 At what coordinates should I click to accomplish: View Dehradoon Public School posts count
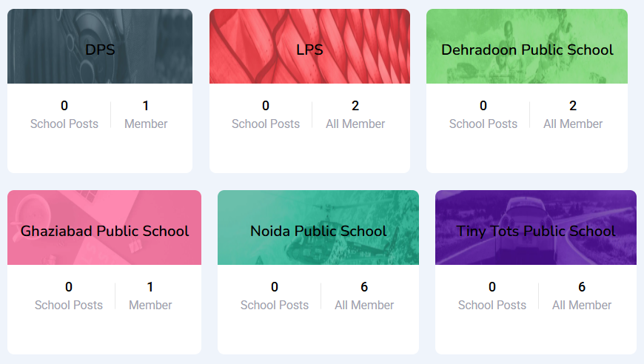pos(483,115)
